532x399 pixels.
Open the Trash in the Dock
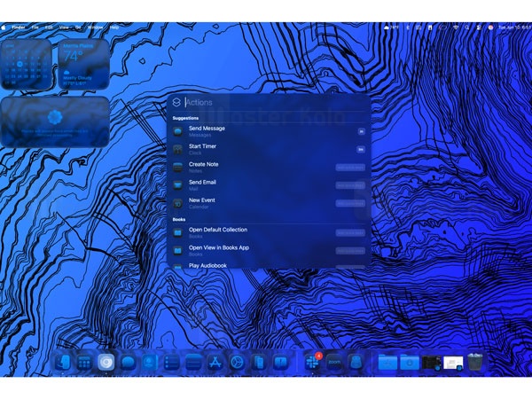pos(474,362)
